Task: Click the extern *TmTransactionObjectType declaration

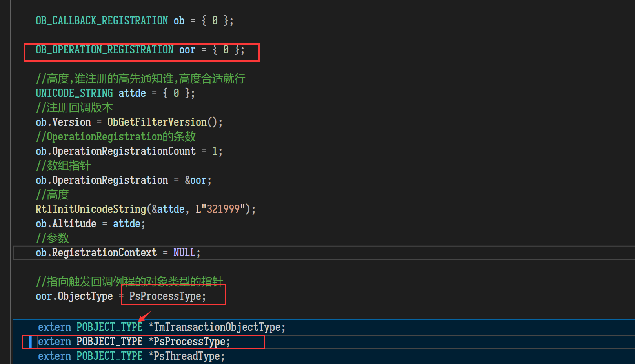Action: click(162, 327)
